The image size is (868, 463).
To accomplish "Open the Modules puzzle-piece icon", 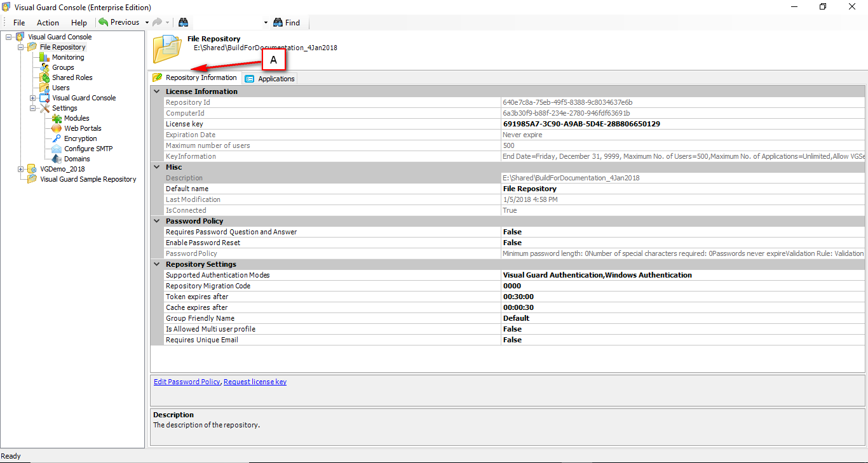I will (57, 118).
